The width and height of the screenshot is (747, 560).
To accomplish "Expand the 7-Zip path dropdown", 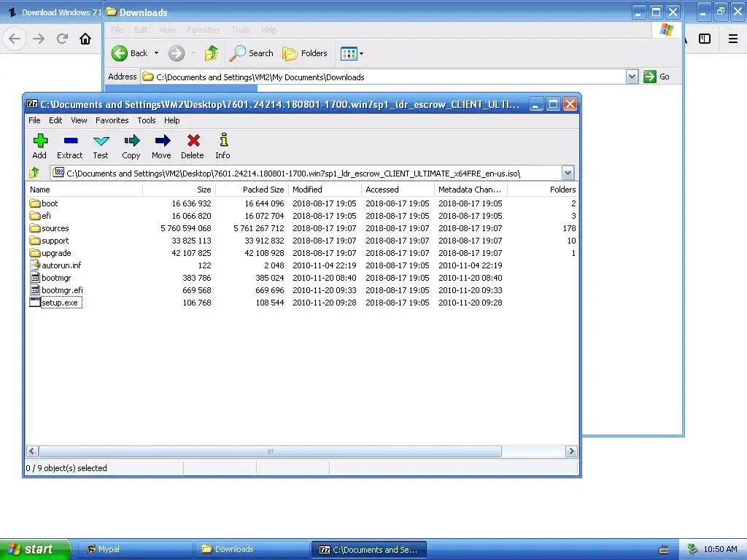I will (x=568, y=173).
